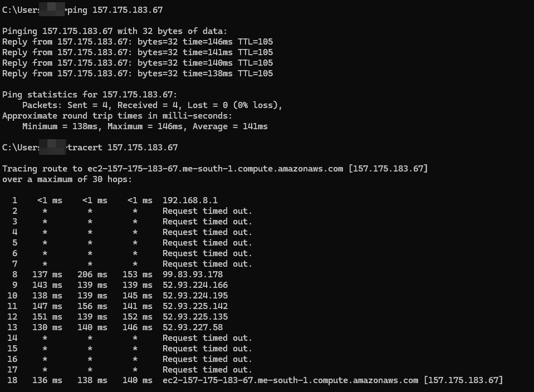Screen dimensions: 534x392
Task: Click the hop 10 address 52.93.224.195
Action: [195, 296]
